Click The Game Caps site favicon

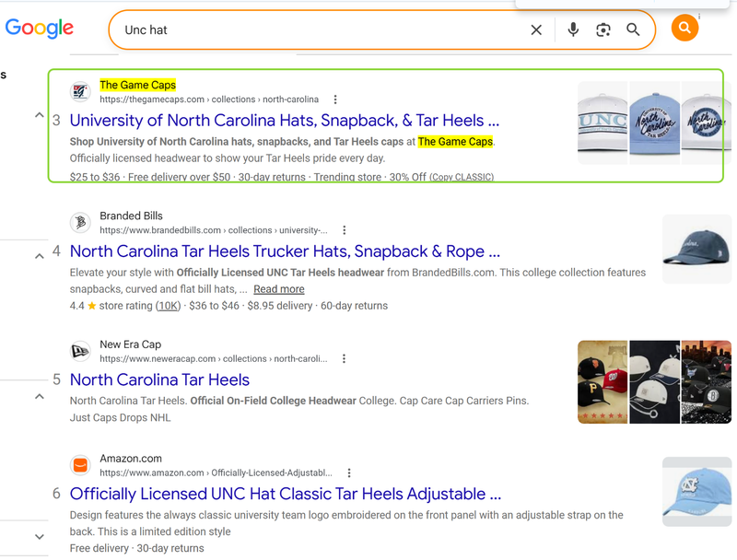(x=80, y=91)
